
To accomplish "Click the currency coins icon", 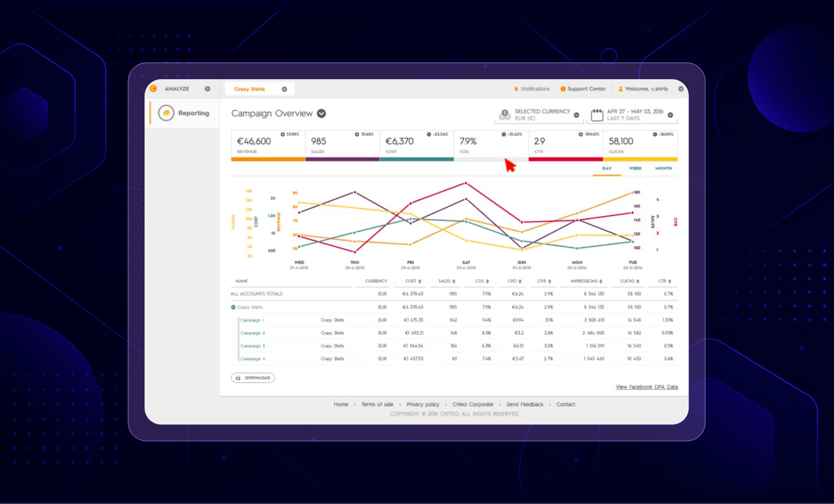I will click(x=505, y=114).
